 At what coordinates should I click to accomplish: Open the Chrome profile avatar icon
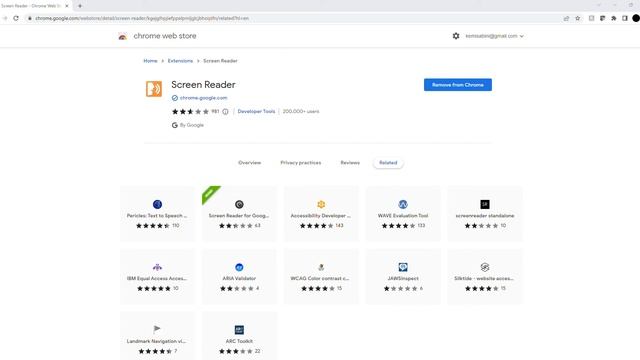pos(636,18)
